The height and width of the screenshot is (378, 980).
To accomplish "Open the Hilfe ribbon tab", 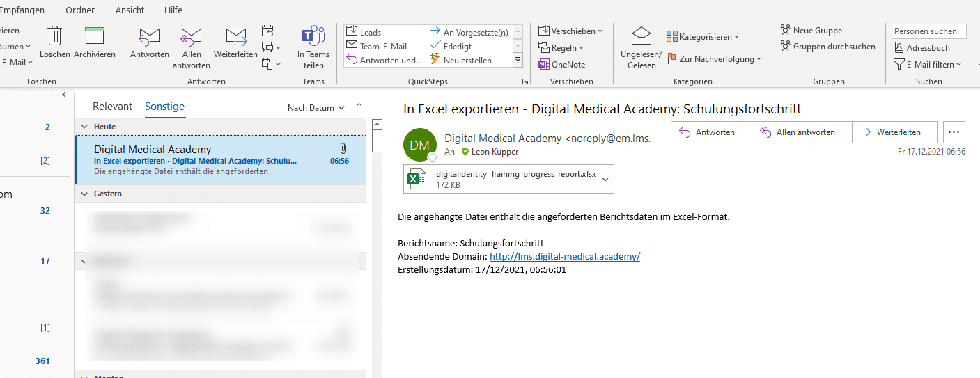I will tap(173, 10).
